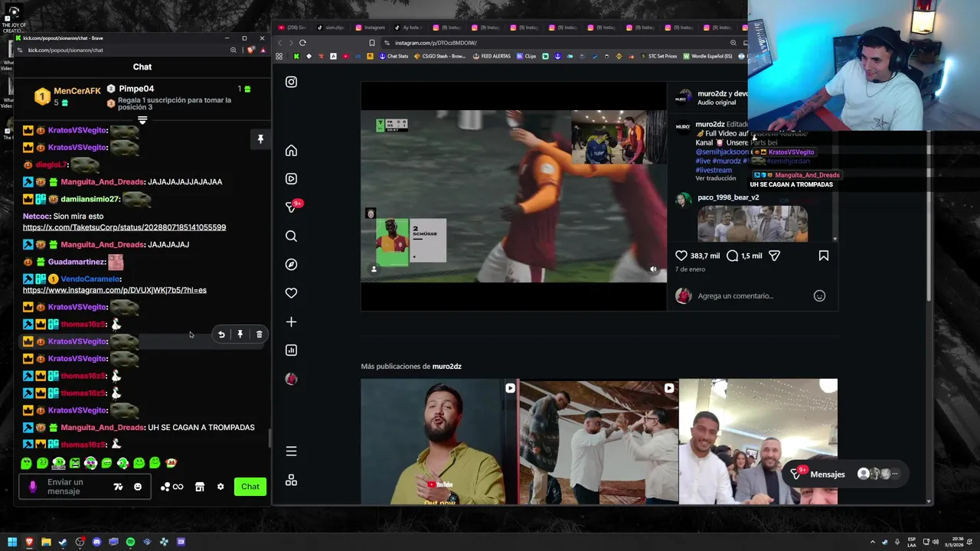Open Instagram Explore compass icon
The height and width of the screenshot is (551, 980).
[291, 264]
